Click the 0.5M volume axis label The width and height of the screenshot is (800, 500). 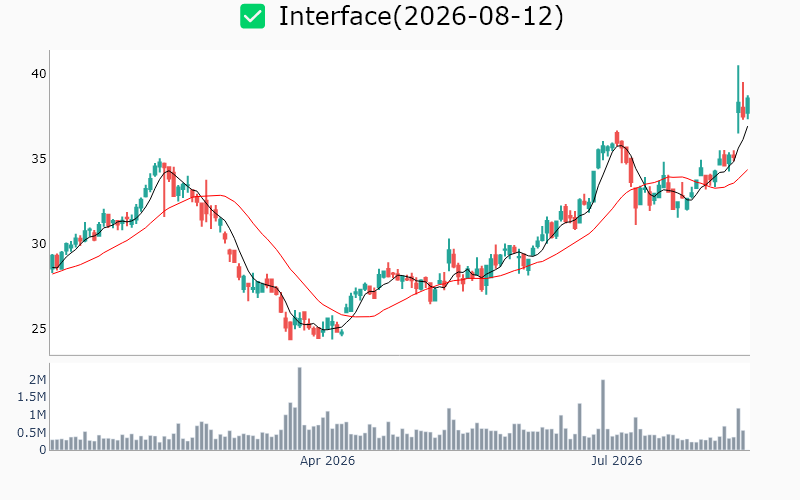[x=32, y=433]
